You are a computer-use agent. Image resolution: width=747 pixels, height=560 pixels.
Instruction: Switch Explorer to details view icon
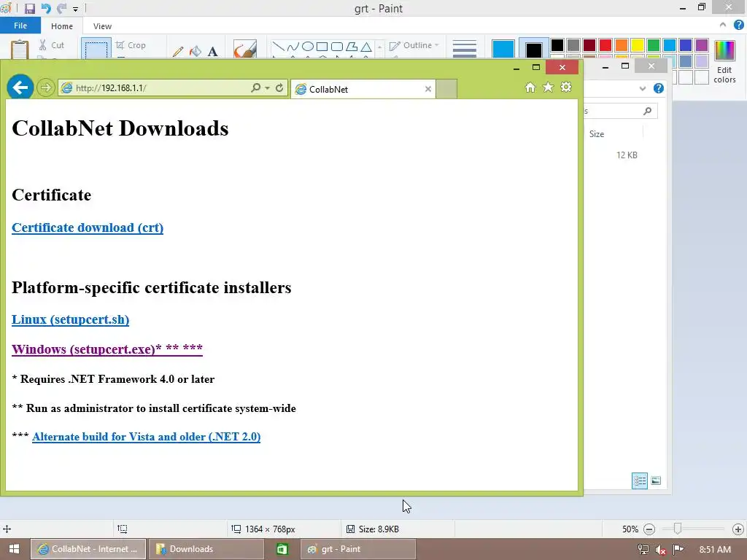tap(640, 481)
